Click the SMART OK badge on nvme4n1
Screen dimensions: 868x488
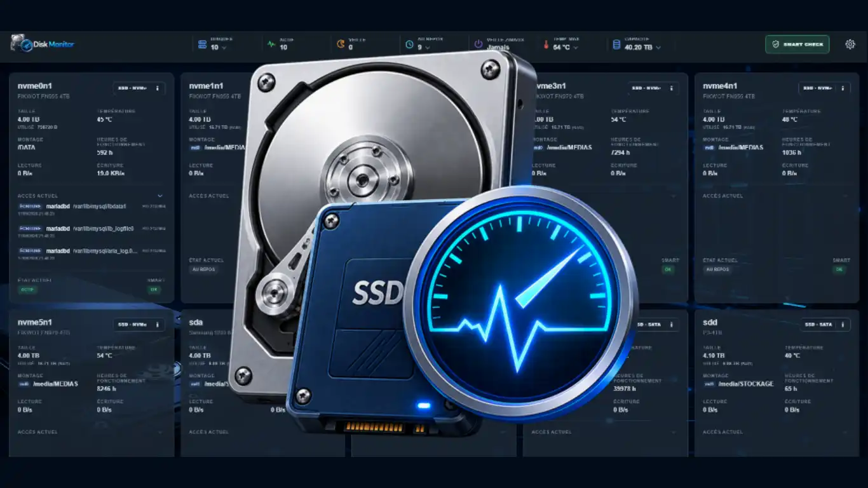(839, 269)
